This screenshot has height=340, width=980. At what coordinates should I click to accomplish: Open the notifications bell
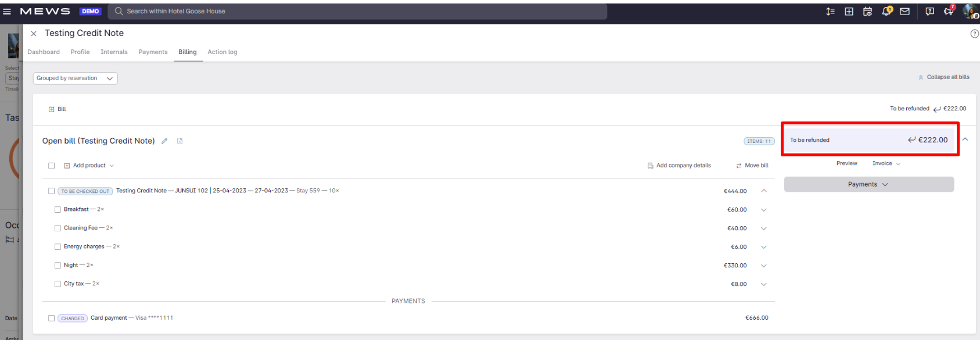[886, 11]
